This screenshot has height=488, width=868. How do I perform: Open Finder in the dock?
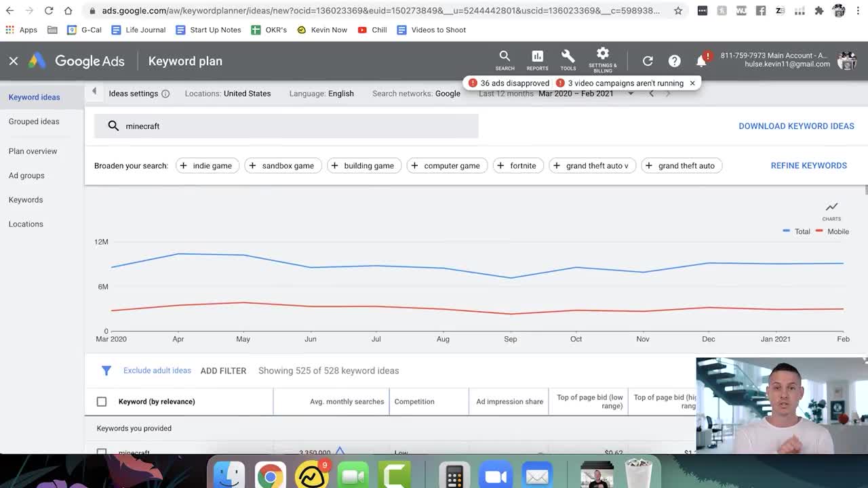[x=229, y=476]
